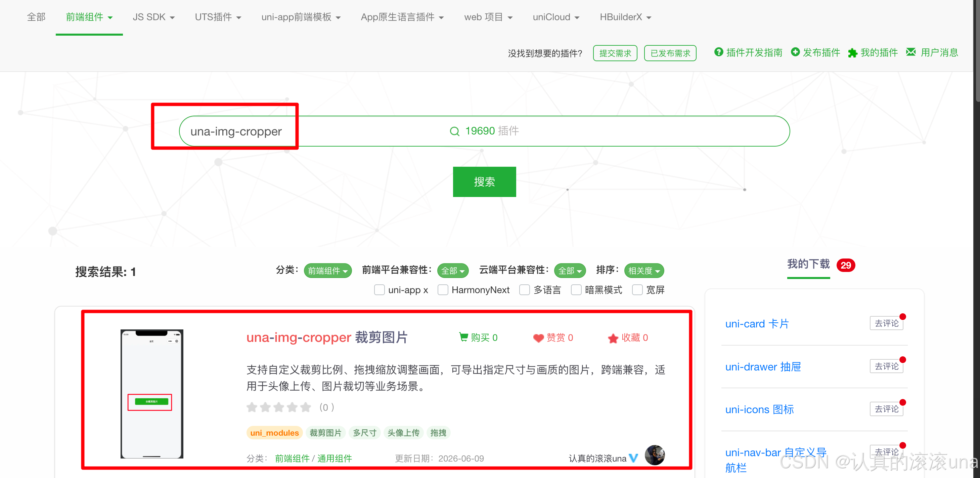Open the una-img-cropper 裁剪图片 title link
Image resolution: width=980 pixels, height=478 pixels.
pos(327,337)
